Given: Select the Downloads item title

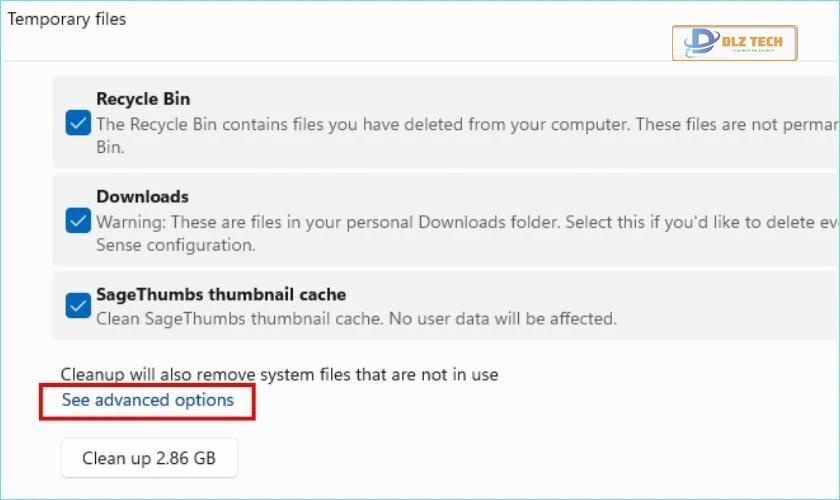Looking at the screenshot, I should pos(142,197).
